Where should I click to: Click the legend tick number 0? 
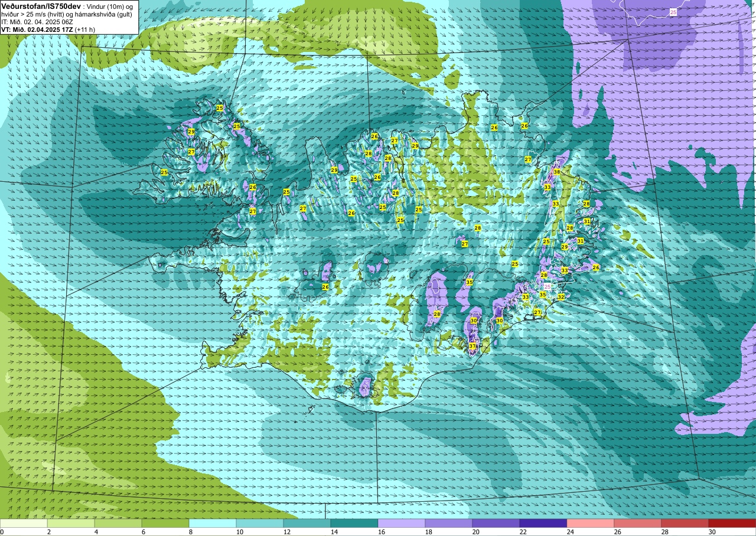click(2, 532)
